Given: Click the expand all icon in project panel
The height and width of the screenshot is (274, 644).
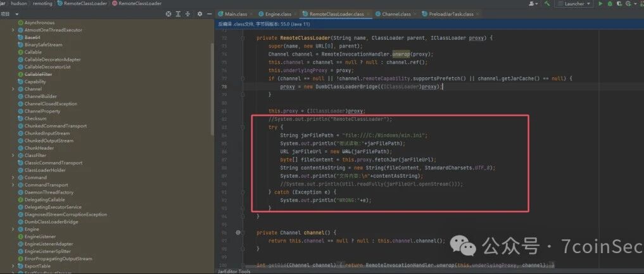Looking at the screenshot, I should pos(178,14).
